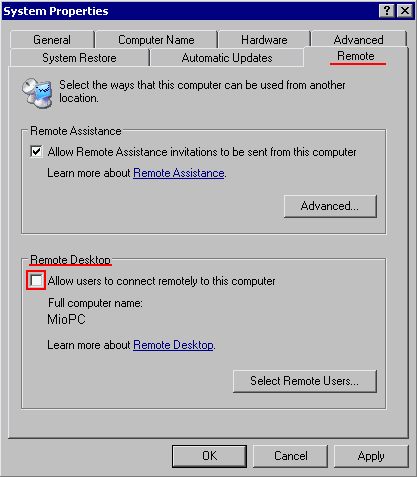The height and width of the screenshot is (477, 417).
Task: Open the Remote Assistance help link
Action: click(x=179, y=173)
